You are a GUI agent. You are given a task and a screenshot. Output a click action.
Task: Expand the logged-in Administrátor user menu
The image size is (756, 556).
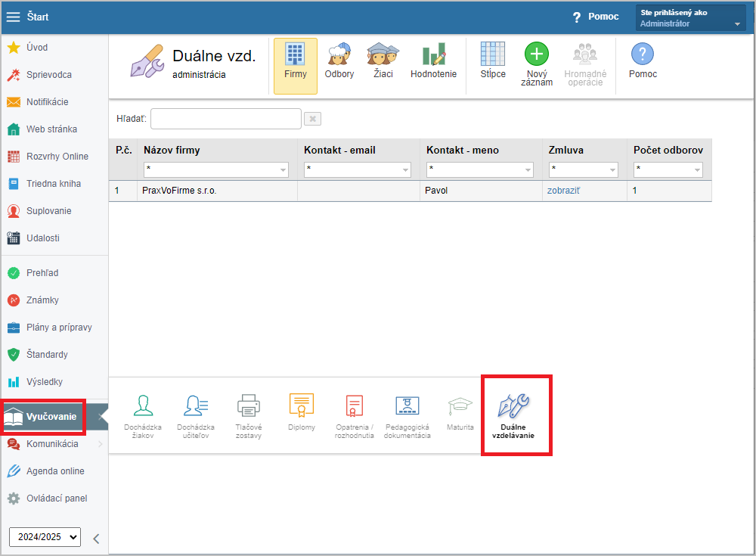pyautogui.click(x=691, y=18)
